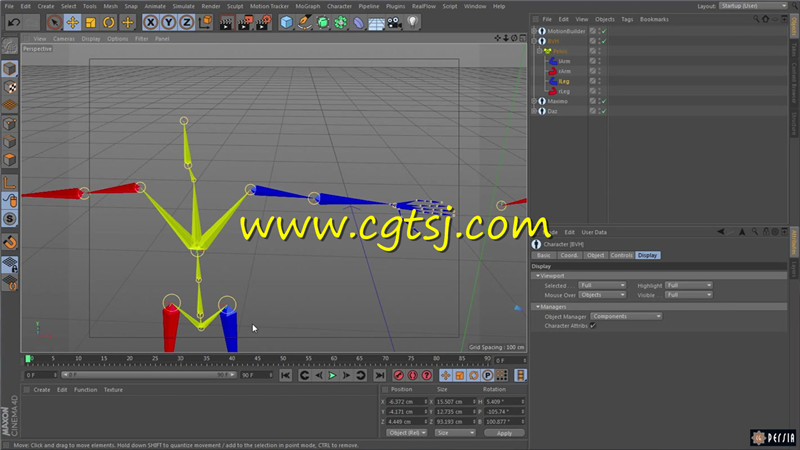Add a Light object
The width and height of the screenshot is (800, 450).
tap(412, 22)
